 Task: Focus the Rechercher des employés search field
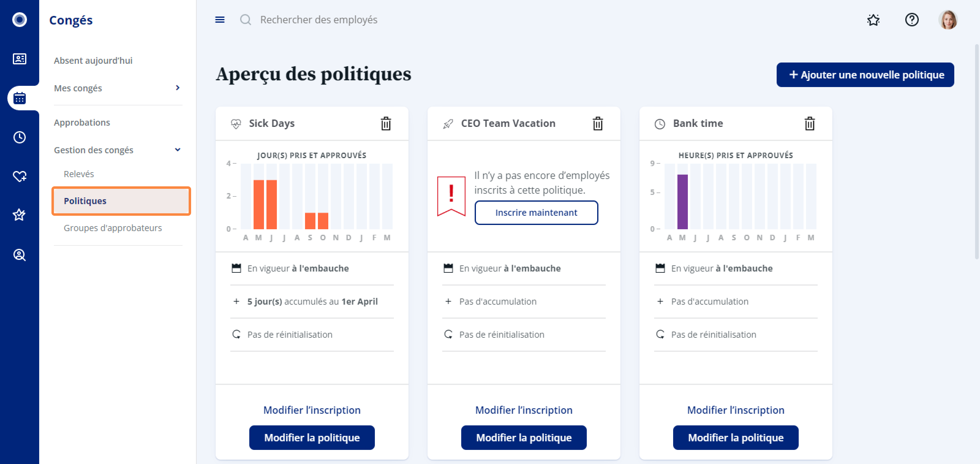pyautogui.click(x=318, y=20)
